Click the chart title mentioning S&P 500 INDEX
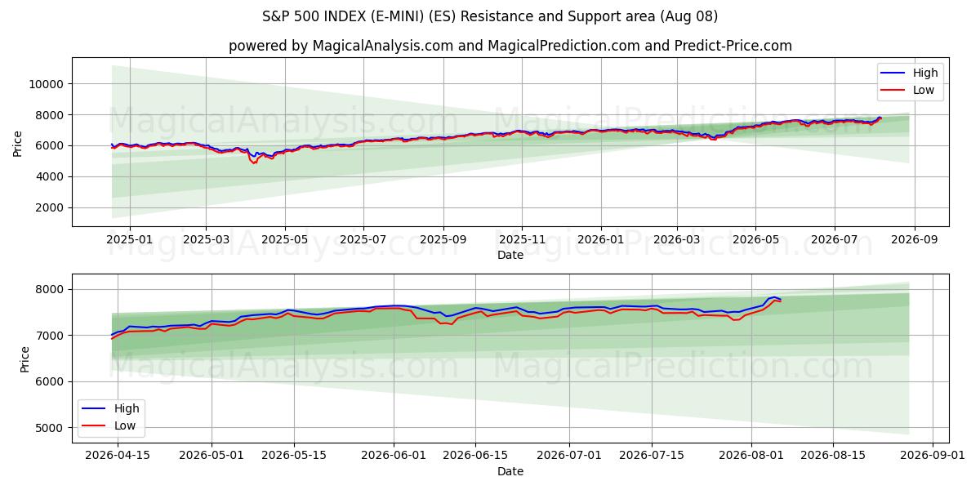Image resolution: width=980 pixels, height=490 pixels. pos(490,16)
